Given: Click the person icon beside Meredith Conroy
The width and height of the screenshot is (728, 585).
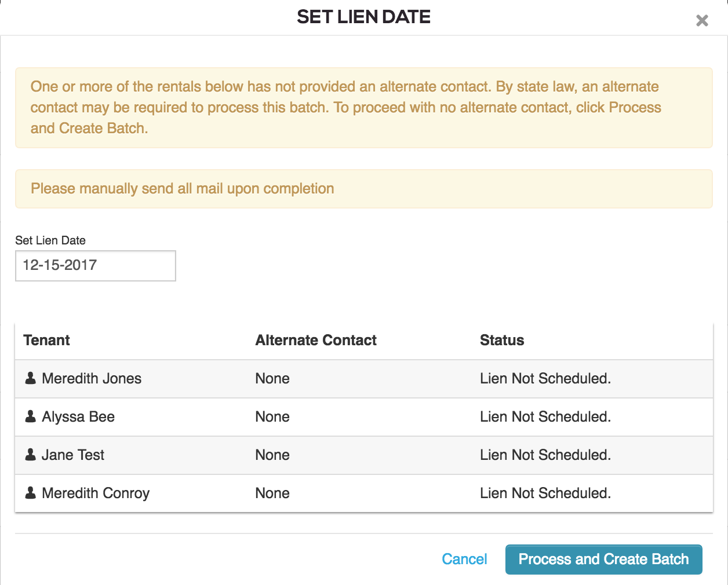Looking at the screenshot, I should (x=31, y=493).
